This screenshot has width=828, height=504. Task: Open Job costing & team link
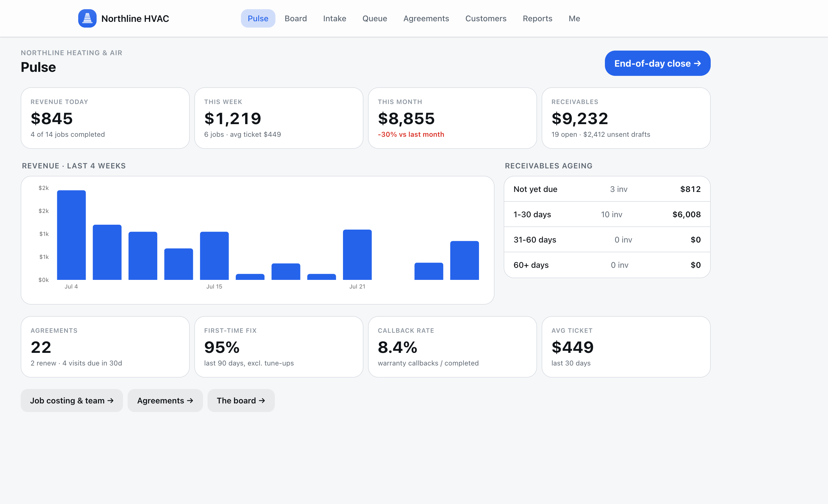[x=72, y=401]
